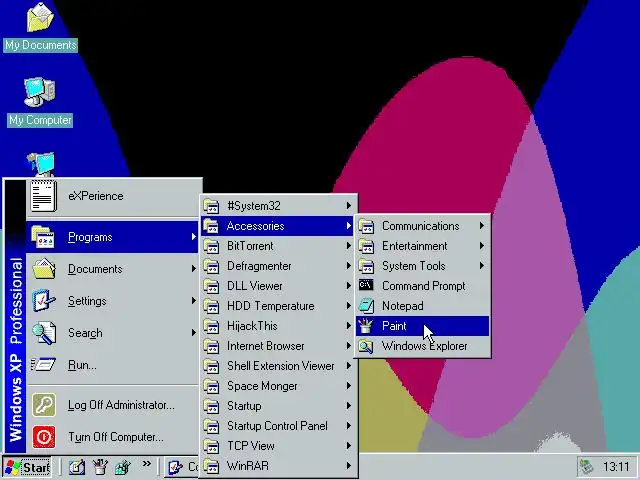Click the system tray icon beside the clock
This screenshot has height=480, width=640.
(x=587, y=467)
